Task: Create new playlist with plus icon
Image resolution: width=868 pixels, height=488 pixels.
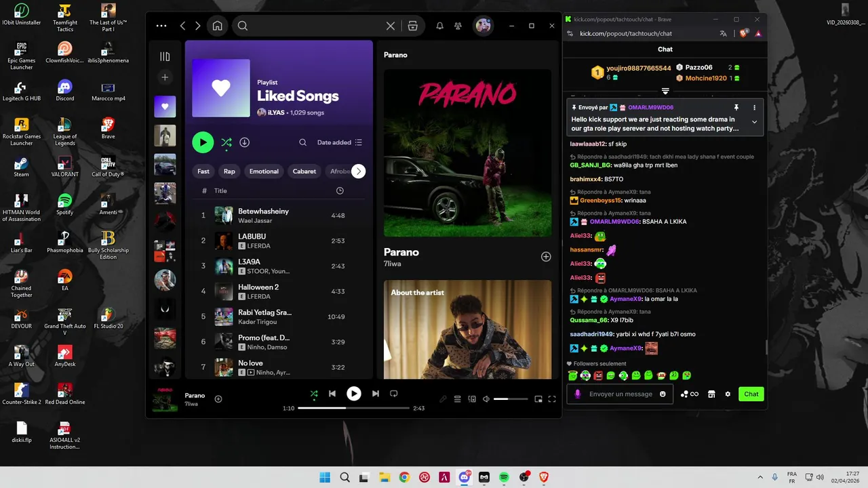Action: tap(165, 77)
